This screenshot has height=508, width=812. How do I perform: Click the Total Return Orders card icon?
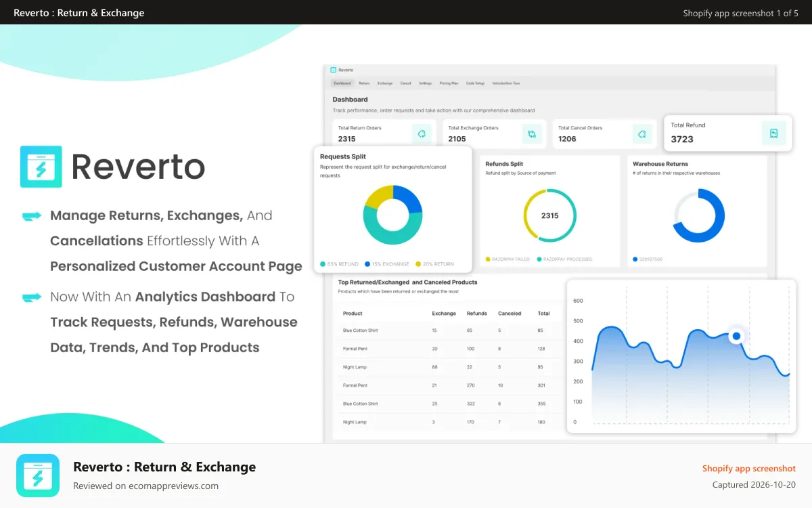422,133
